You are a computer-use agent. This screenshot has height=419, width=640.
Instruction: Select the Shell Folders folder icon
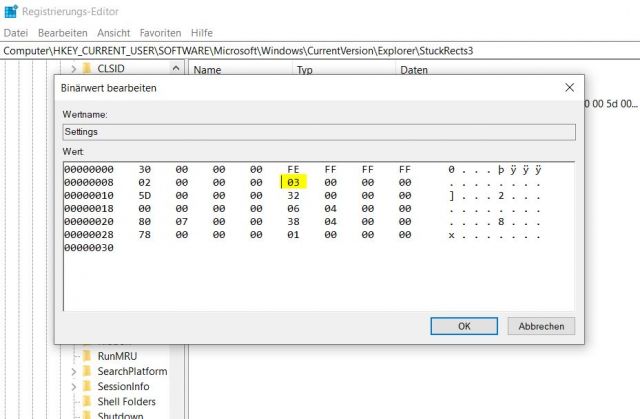click(x=87, y=401)
